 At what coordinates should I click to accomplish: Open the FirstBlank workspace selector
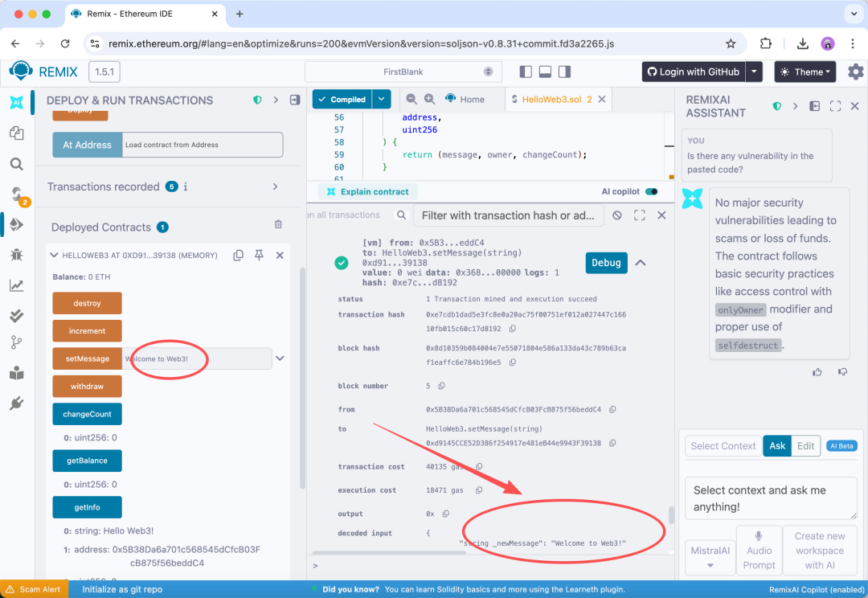[403, 72]
